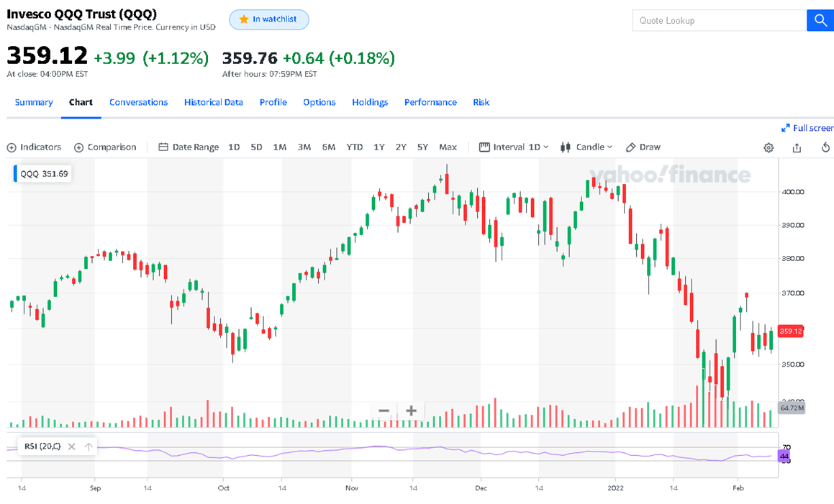
Task: Set chart range to 5D
Action: [256, 147]
